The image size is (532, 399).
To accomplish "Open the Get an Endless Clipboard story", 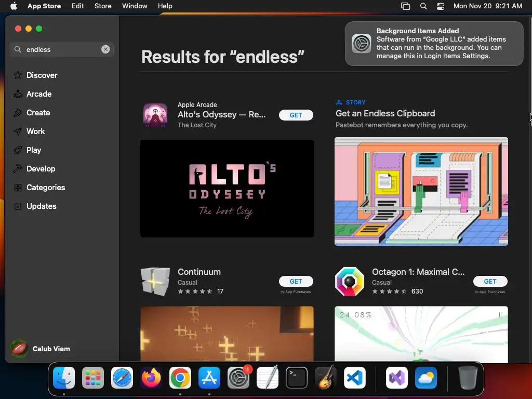I will [x=385, y=113].
